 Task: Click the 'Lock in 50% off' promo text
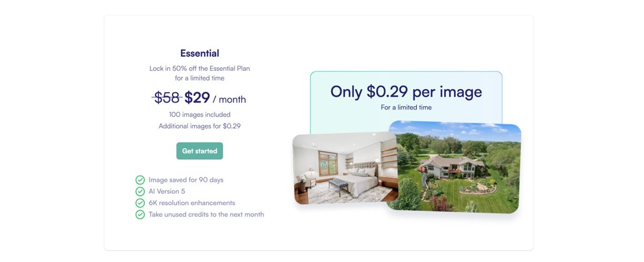tap(199, 68)
